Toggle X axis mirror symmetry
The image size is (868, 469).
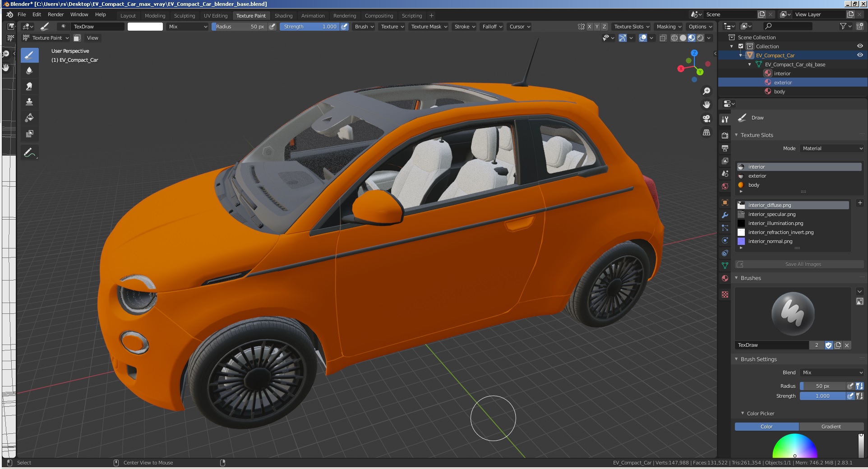589,27
